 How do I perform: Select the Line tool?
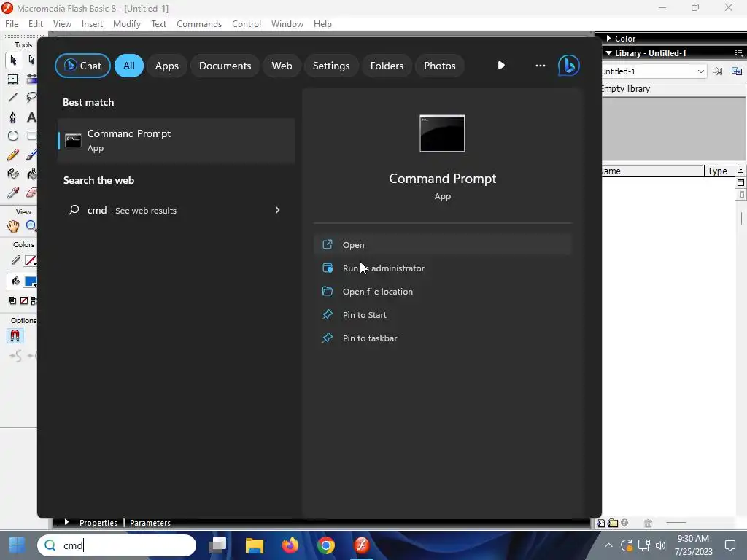tap(13, 98)
